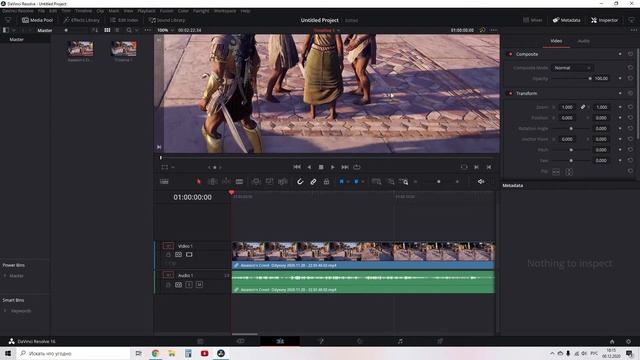640x360 pixels.
Task: Click the Overwrite Clip icon
Action: tap(269, 181)
